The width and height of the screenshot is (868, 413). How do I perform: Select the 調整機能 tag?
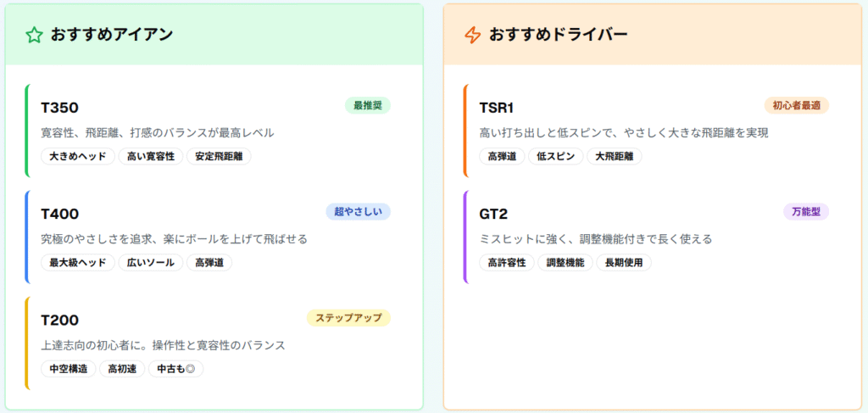click(565, 263)
